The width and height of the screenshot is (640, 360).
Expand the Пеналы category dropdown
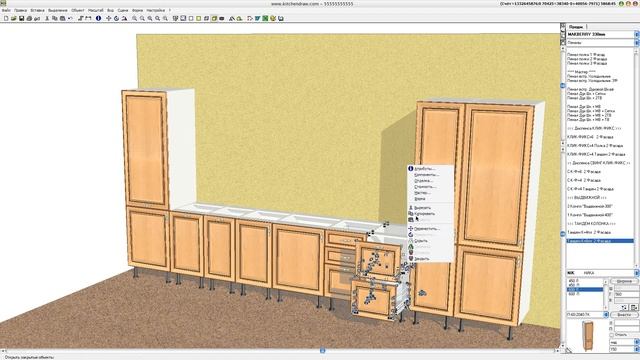pos(637,42)
